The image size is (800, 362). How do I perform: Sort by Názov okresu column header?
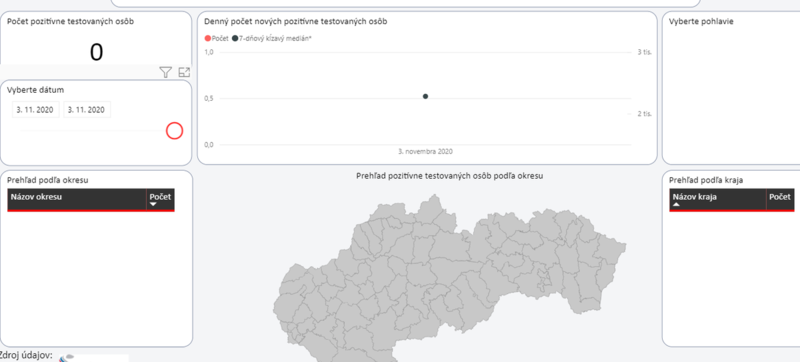click(x=77, y=199)
